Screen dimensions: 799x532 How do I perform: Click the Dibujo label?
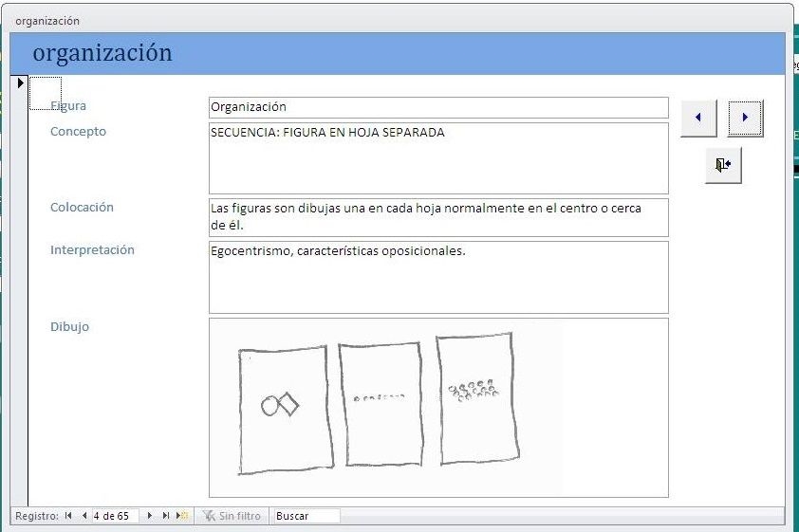[x=69, y=327]
